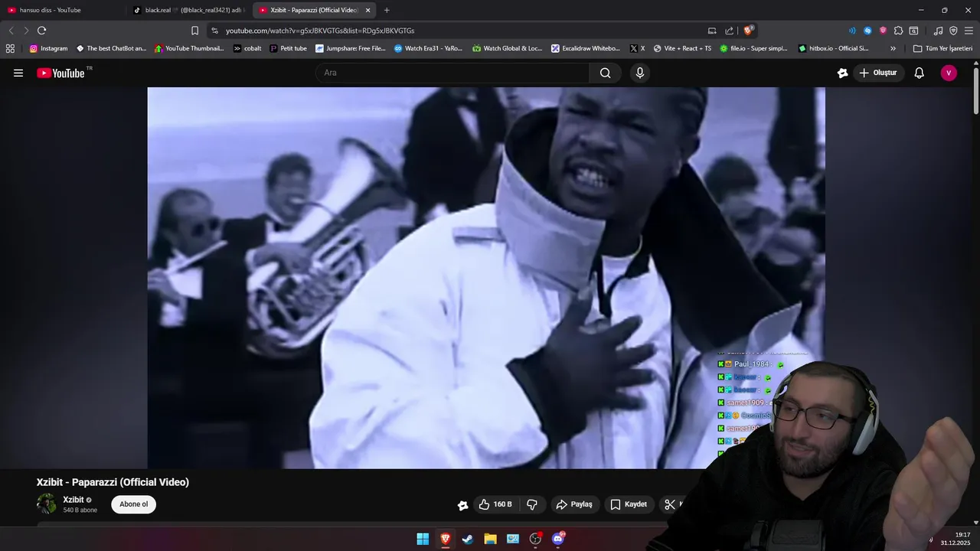Viewport: 980px width, 551px height.
Task: Open Steam from the taskbar
Action: click(x=468, y=539)
